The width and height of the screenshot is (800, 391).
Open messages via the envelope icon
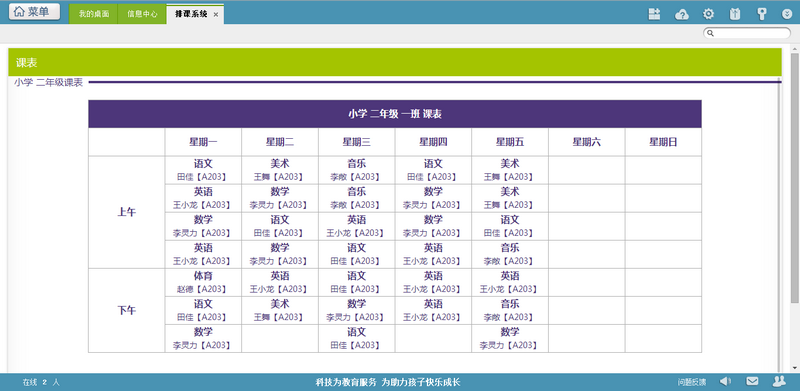(x=752, y=381)
